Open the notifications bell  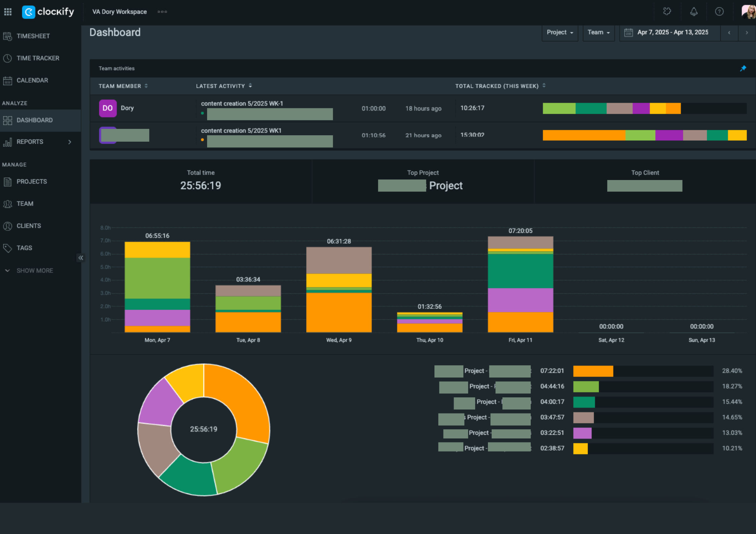pos(694,12)
